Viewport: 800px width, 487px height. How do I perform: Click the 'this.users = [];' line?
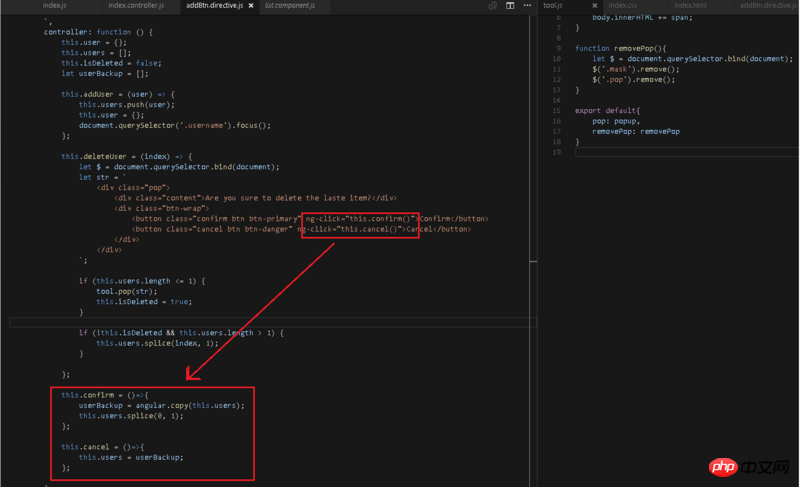point(96,53)
